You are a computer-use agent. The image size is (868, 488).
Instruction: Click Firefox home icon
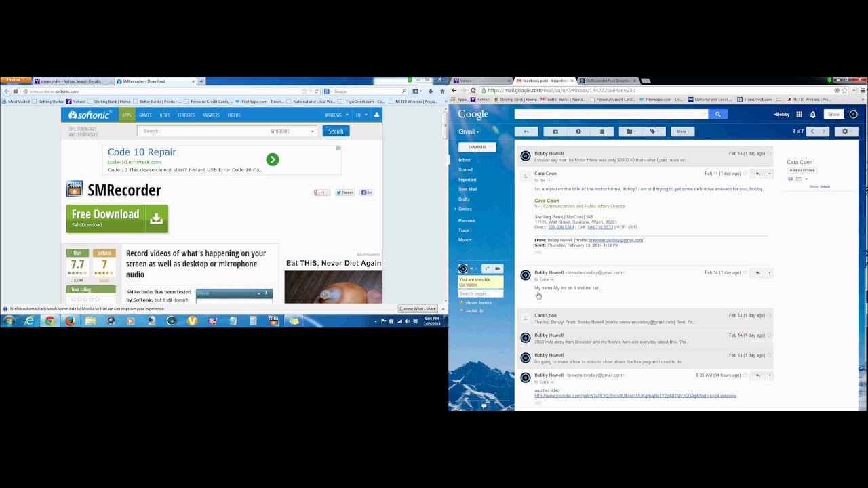click(x=442, y=91)
